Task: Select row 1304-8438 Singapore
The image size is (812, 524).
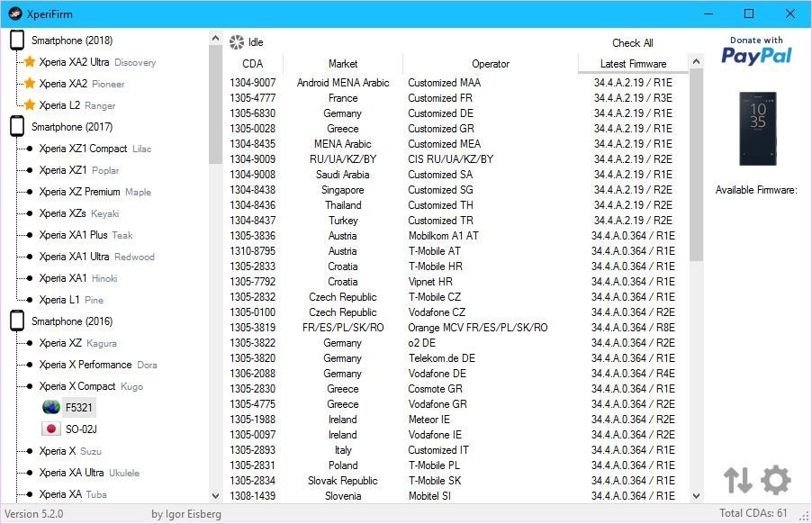Action: point(456,189)
